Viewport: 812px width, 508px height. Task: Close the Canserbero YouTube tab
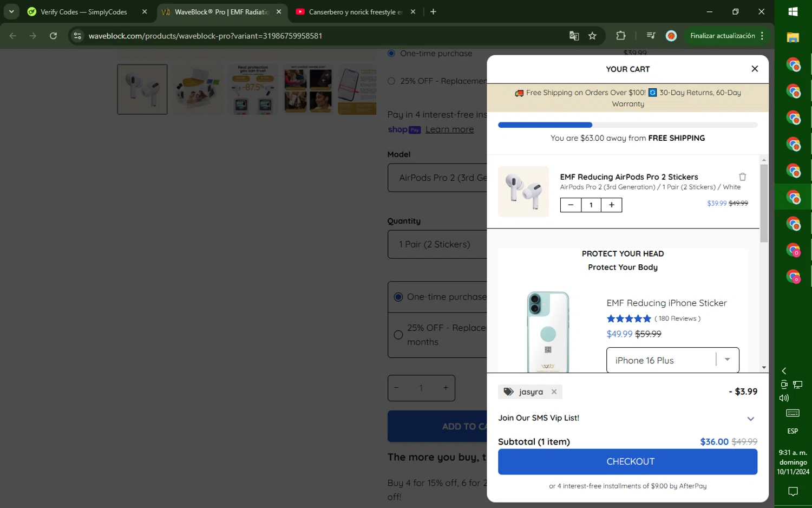pyautogui.click(x=413, y=12)
